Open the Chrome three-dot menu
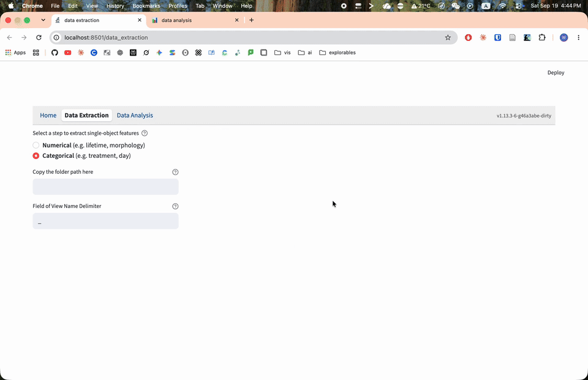Screen dimensions: 588x380 578,37
